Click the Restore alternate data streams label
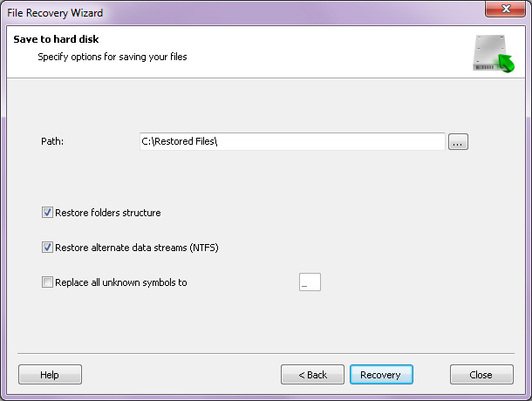Image resolution: width=532 pixels, height=401 pixels. coord(137,248)
